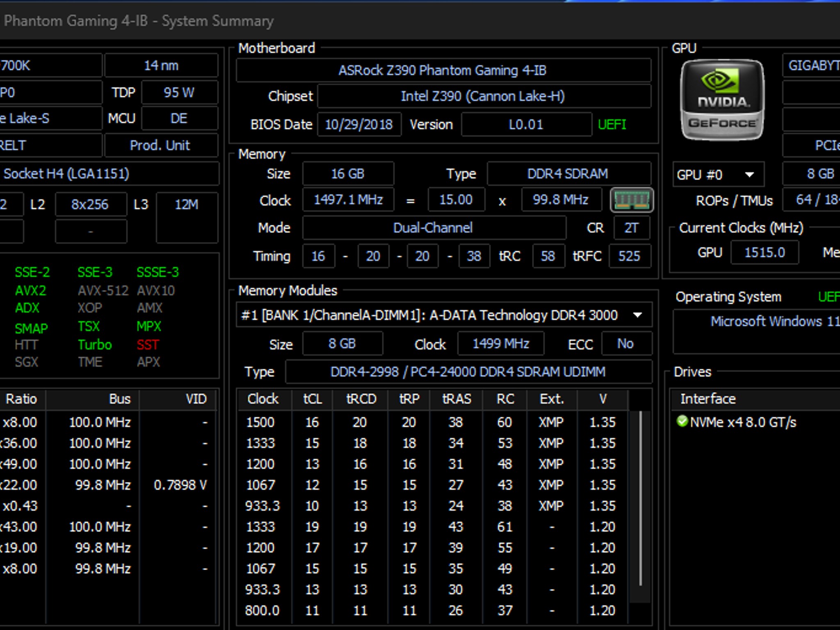The width and height of the screenshot is (840, 630).
Task: Click the dropdown arrow beside A-DATA DDR4 3000
Action: [637, 315]
